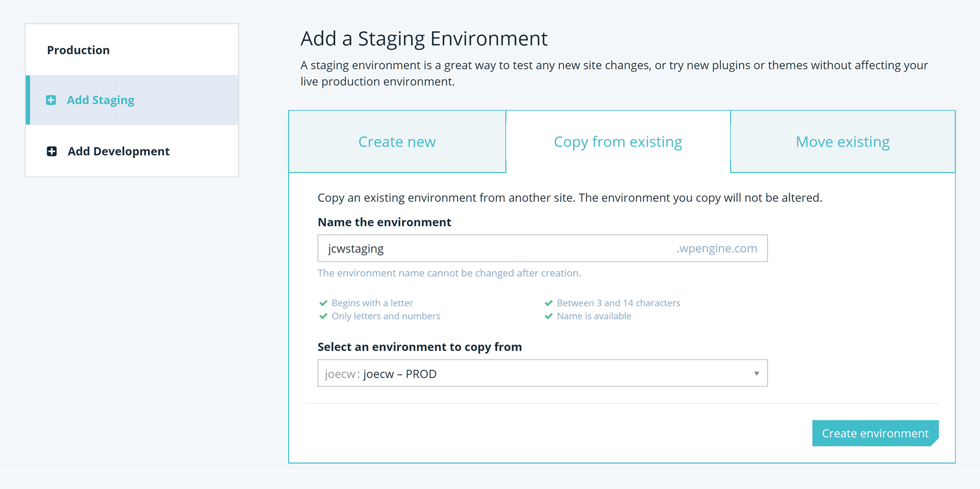Focus the environment name input field
This screenshot has width=980, height=489.
coord(542,248)
